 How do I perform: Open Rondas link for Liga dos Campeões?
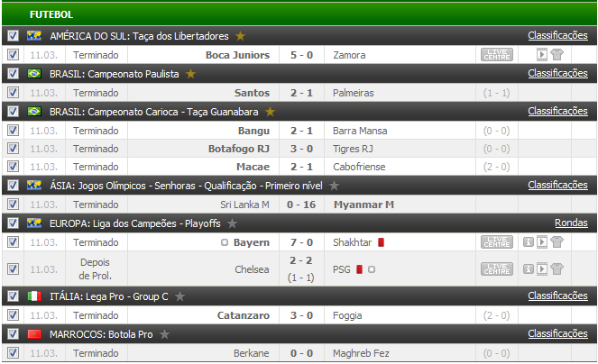[571, 223]
